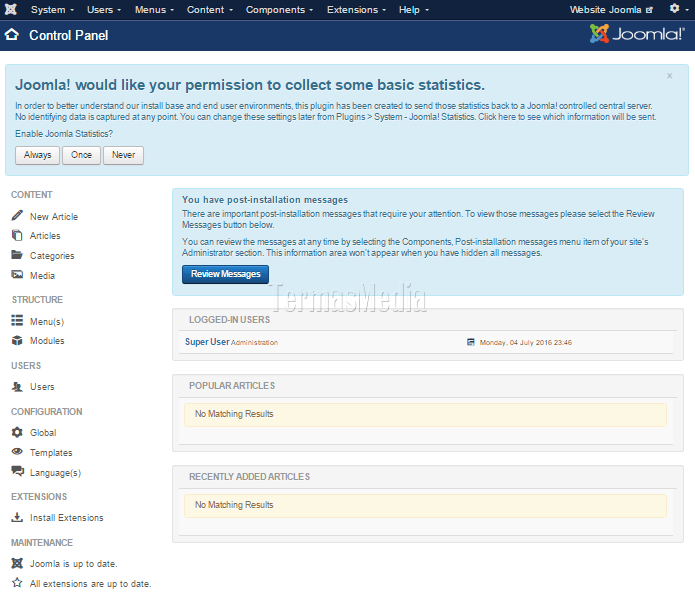Click the LOGGED-IN USERS panel heading
This screenshot has height=594, width=695.
pos(230,320)
